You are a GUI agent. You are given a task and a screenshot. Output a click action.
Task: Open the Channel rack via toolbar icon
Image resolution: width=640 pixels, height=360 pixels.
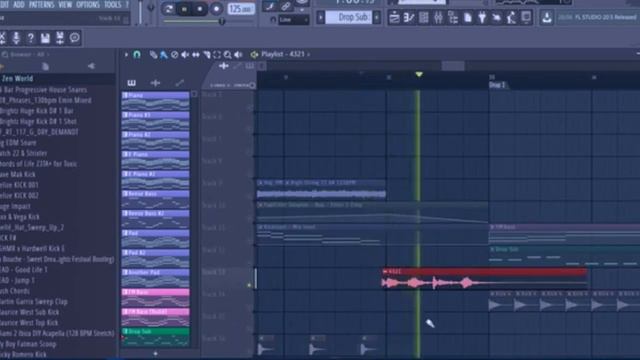coord(424,18)
